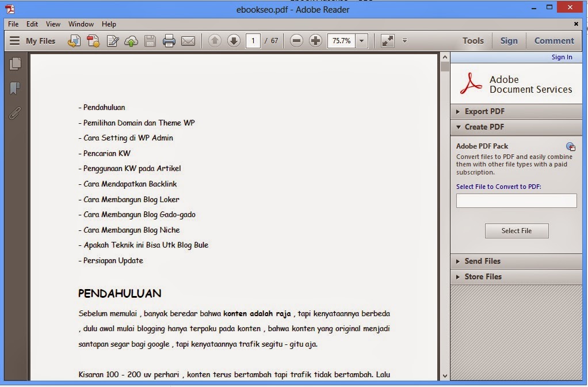Collapse the Create PDF section
The height and width of the screenshot is (387, 588).
click(x=516, y=127)
